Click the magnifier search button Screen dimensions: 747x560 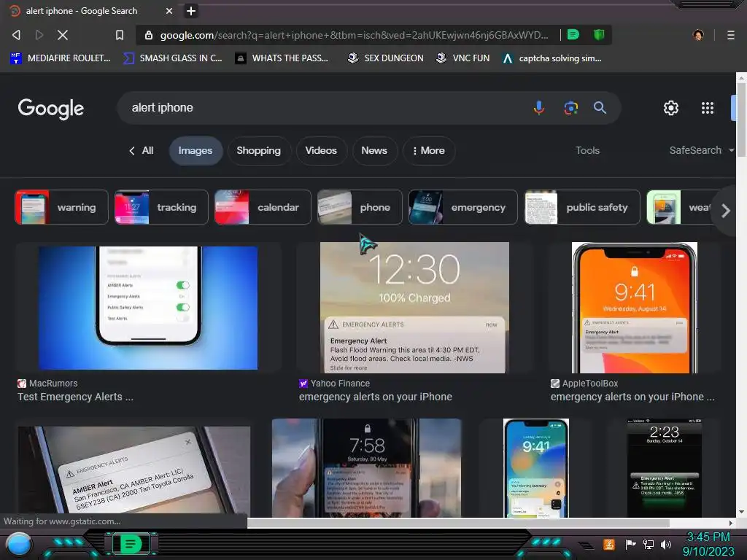(x=600, y=108)
